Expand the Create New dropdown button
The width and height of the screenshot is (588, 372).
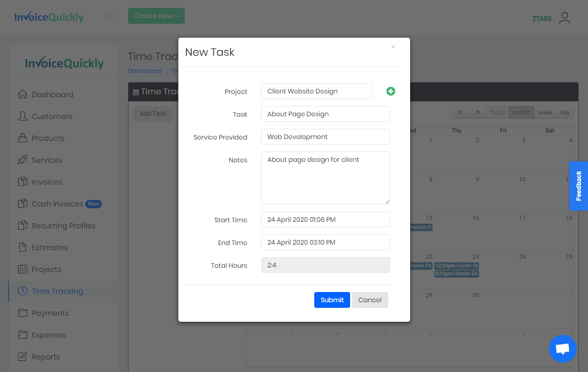click(156, 16)
